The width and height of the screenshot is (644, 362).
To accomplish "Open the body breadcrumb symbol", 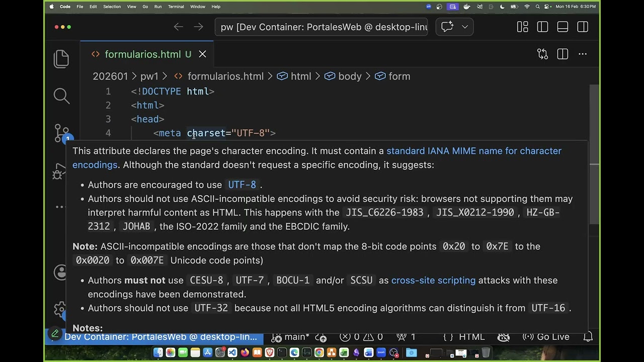I will (343, 76).
